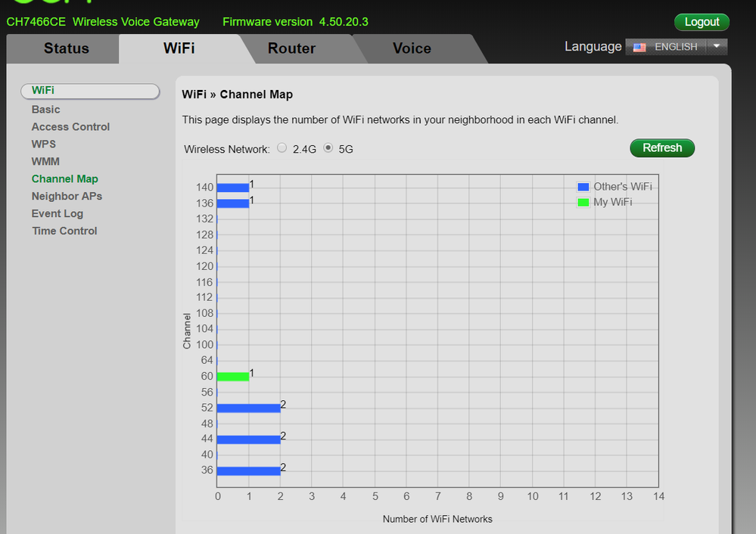The image size is (756, 534).
Task: Open the Access Control page
Action: click(70, 126)
